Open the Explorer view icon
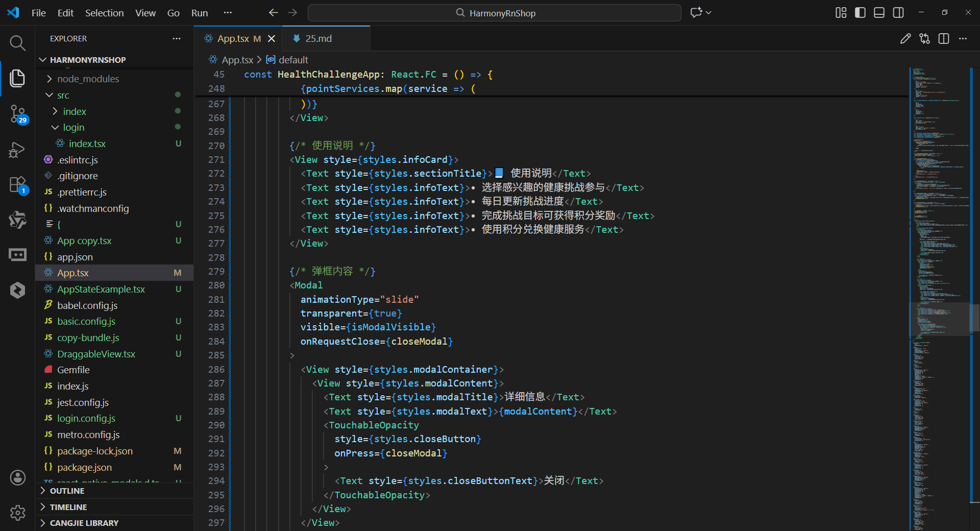This screenshot has width=980, height=531. point(17,78)
